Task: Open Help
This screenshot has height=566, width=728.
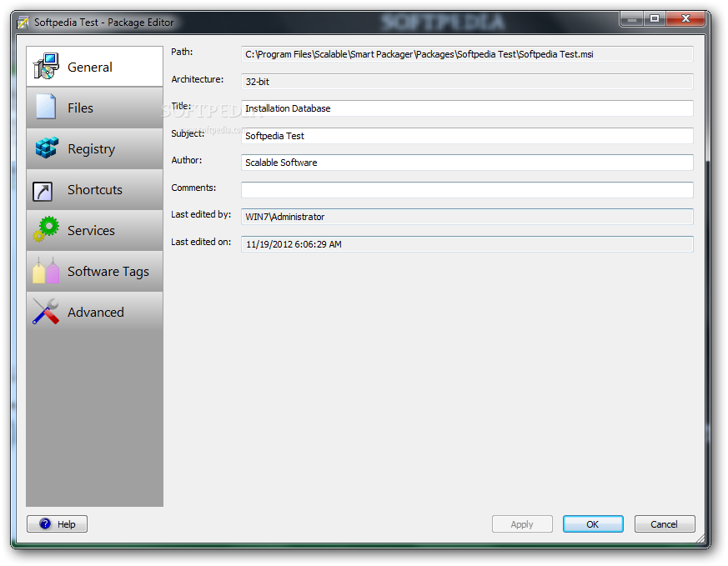Action: (x=57, y=523)
